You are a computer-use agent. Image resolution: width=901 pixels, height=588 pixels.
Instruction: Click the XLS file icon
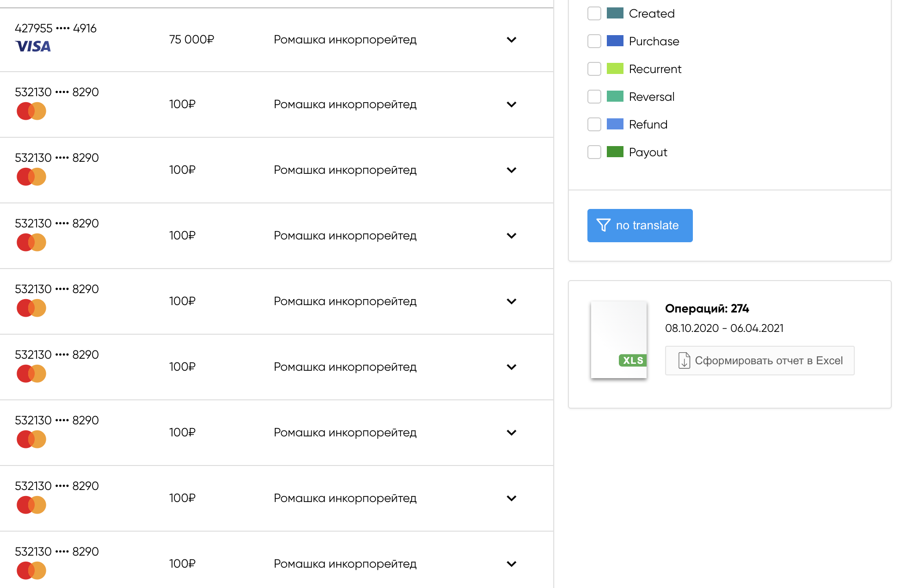(x=618, y=339)
